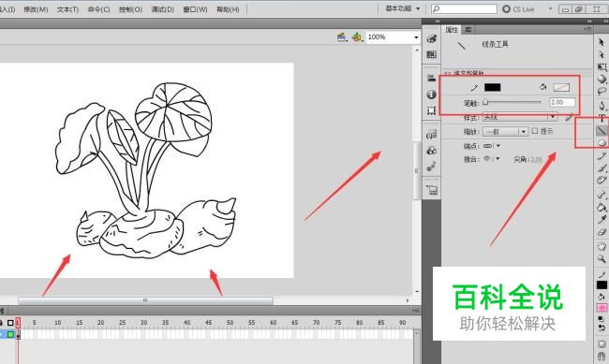609x364 pixels.
Task: Select the Hand tool
Action: click(x=602, y=246)
